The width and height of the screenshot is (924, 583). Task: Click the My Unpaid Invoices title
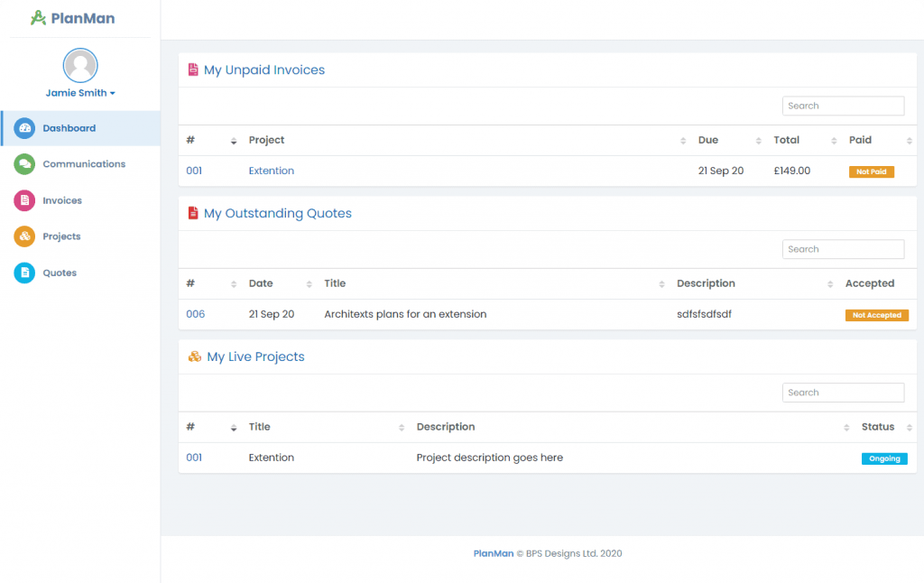point(264,69)
